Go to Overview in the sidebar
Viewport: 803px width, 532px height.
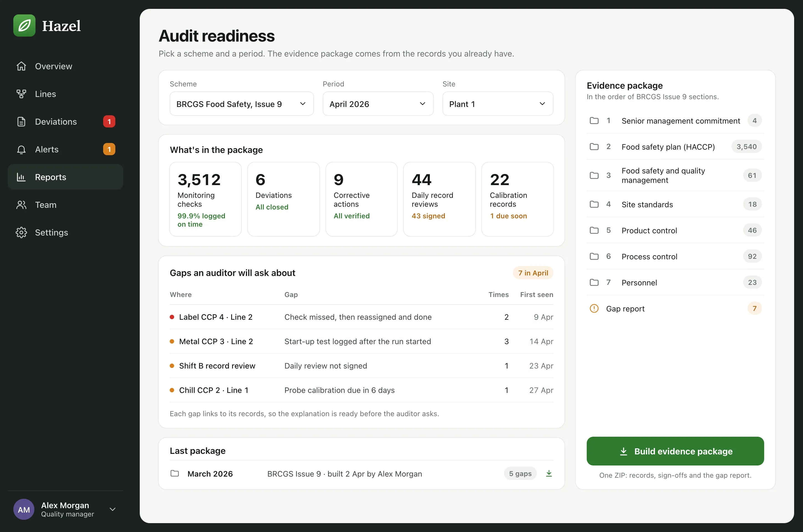(x=65, y=66)
